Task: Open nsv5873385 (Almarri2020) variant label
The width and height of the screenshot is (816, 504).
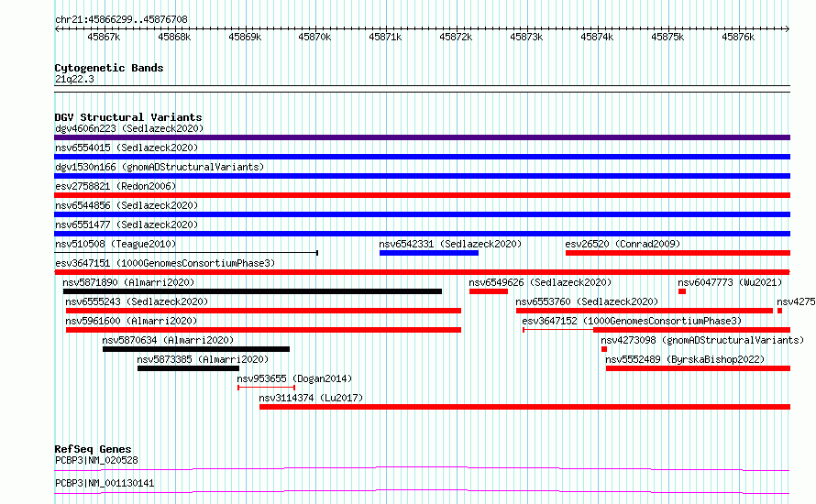Action: [x=203, y=359]
